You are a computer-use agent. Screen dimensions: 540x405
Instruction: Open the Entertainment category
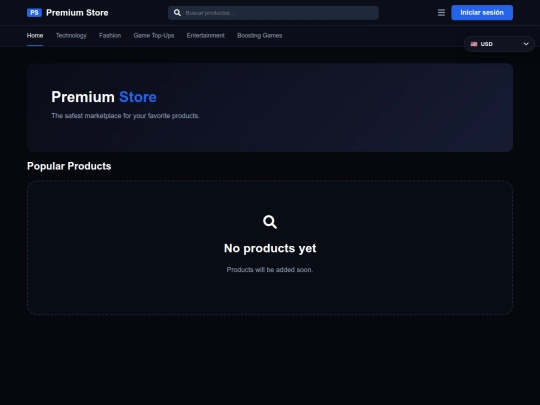[206, 35]
